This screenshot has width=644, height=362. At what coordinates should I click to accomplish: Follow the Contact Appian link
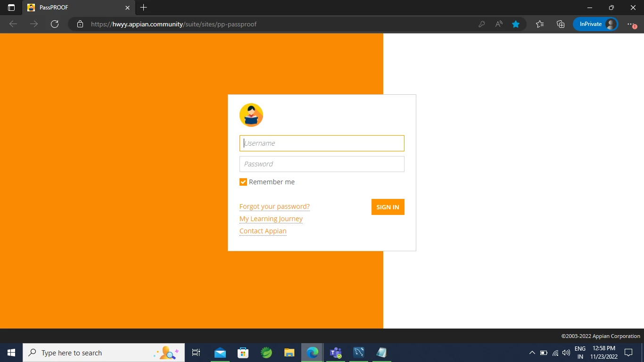coord(263,231)
